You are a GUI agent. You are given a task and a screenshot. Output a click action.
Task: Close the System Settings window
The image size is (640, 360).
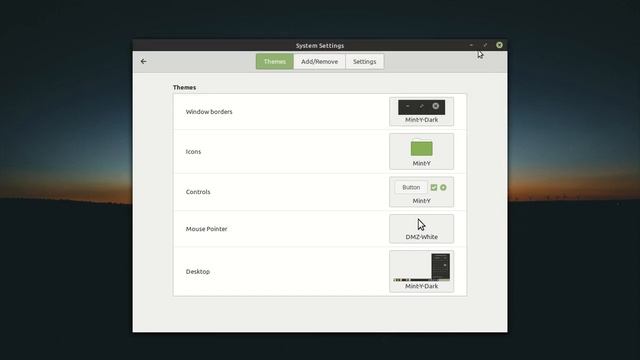[x=499, y=45]
